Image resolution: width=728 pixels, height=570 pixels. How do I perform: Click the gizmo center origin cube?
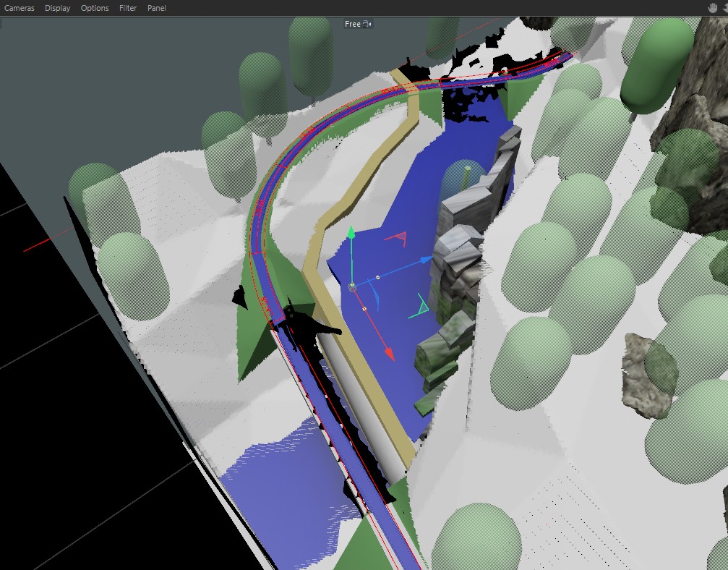[x=352, y=287]
